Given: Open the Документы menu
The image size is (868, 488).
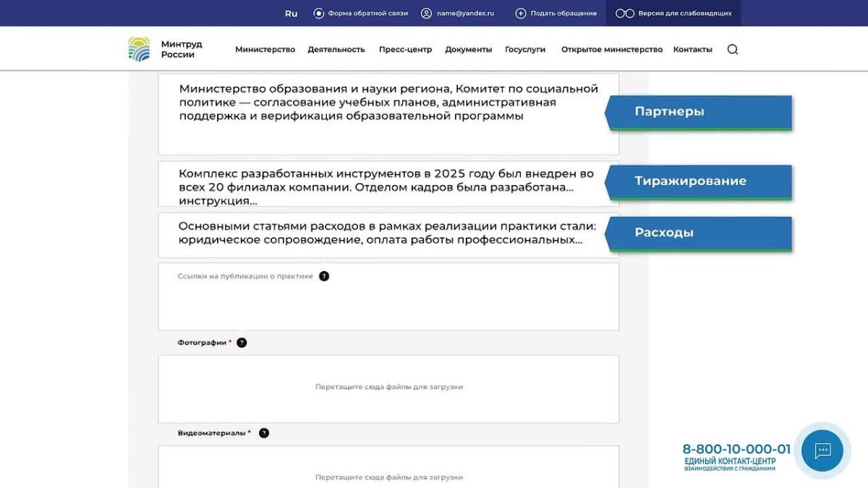Looking at the screenshot, I should tap(469, 49).
